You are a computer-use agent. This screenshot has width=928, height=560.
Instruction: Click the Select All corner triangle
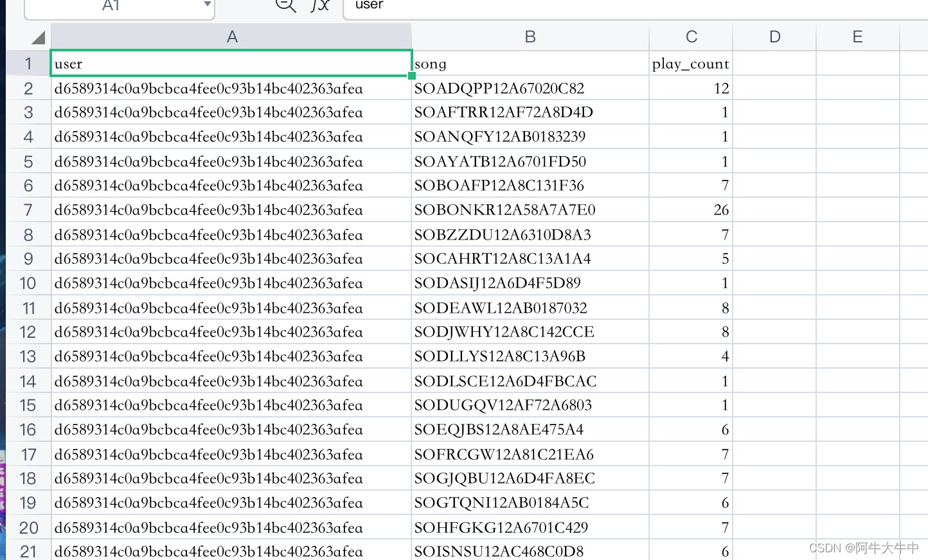click(39, 37)
